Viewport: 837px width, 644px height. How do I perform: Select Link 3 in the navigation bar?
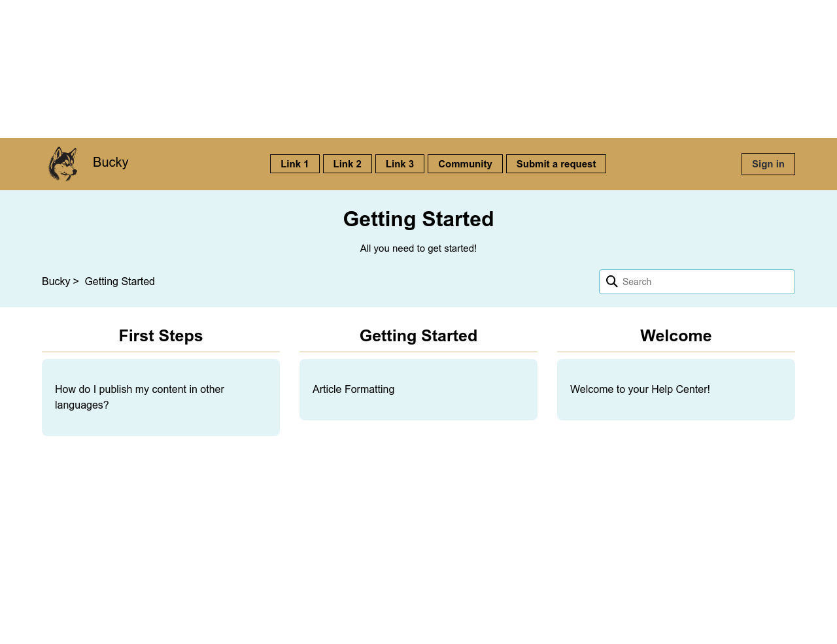pos(400,164)
